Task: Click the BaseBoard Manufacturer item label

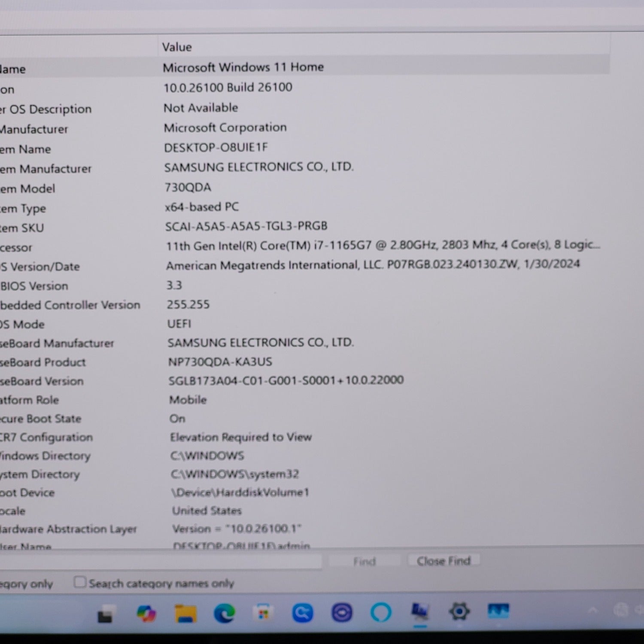Action: pos(57,343)
